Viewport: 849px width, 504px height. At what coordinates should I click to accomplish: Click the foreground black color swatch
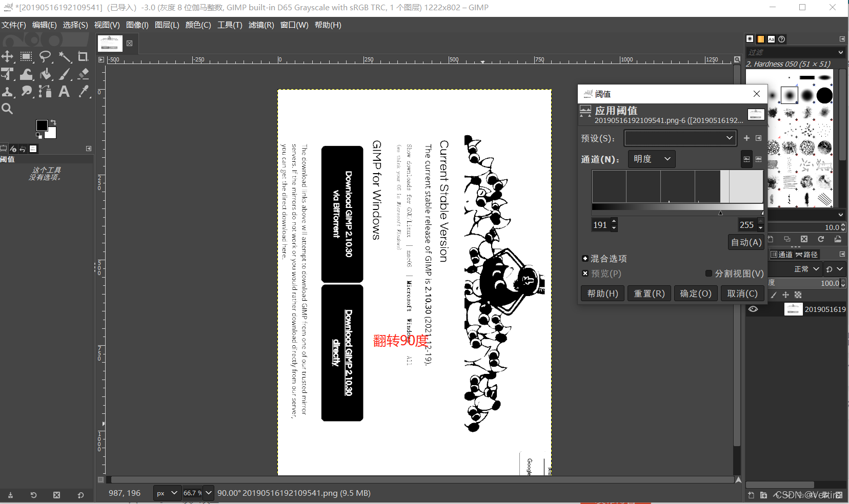(42, 125)
